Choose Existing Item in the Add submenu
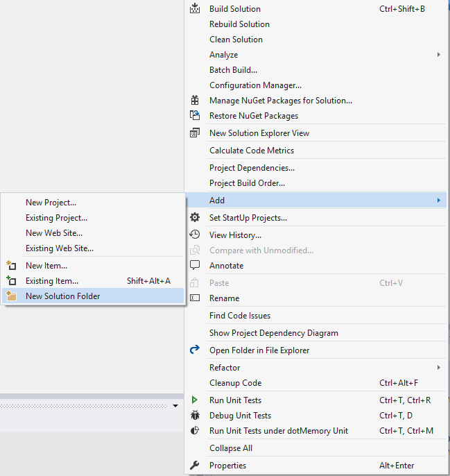Viewport: 450px width, 476px height. click(x=52, y=281)
